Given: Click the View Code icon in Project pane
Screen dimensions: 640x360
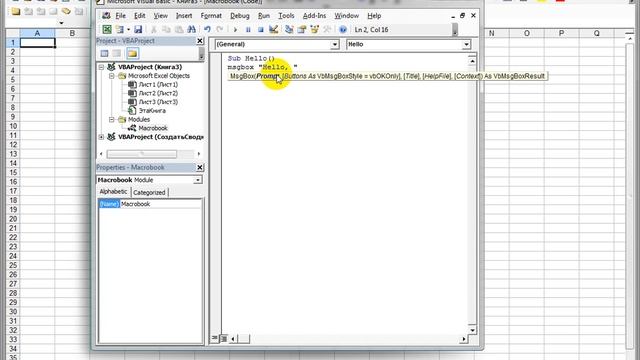Looking at the screenshot, I should tap(104, 53).
